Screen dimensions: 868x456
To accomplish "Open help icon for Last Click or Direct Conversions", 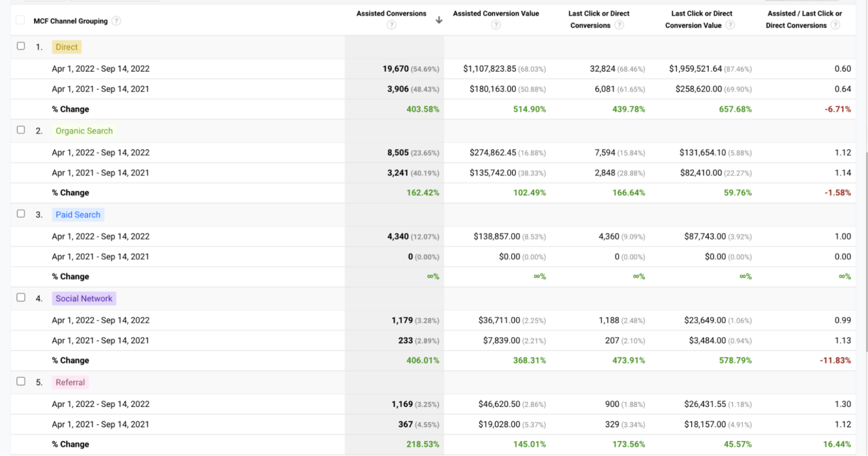I will click(x=619, y=25).
